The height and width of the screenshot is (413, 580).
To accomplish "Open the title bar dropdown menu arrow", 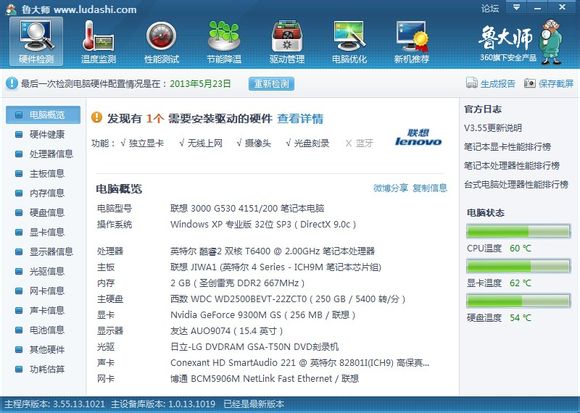I will point(516,7).
